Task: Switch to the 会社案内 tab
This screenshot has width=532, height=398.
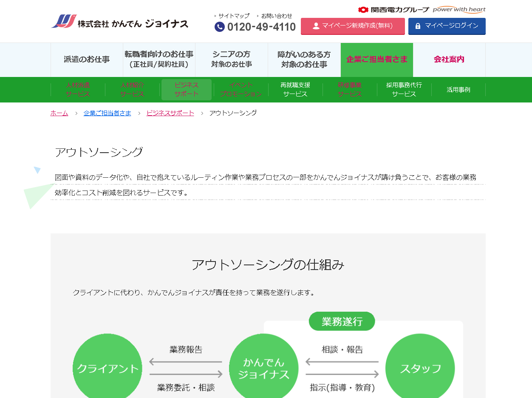Action: pos(449,60)
